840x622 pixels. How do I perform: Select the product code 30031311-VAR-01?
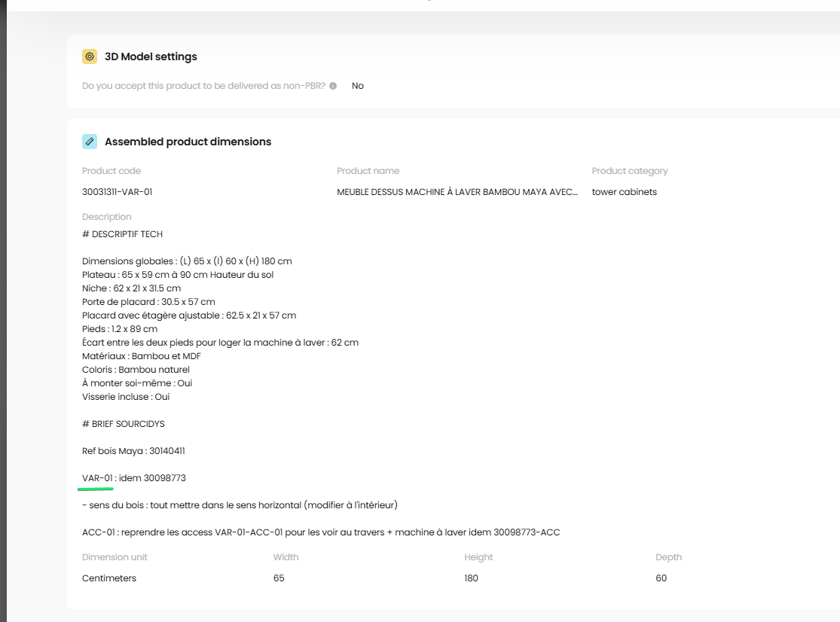(x=118, y=191)
